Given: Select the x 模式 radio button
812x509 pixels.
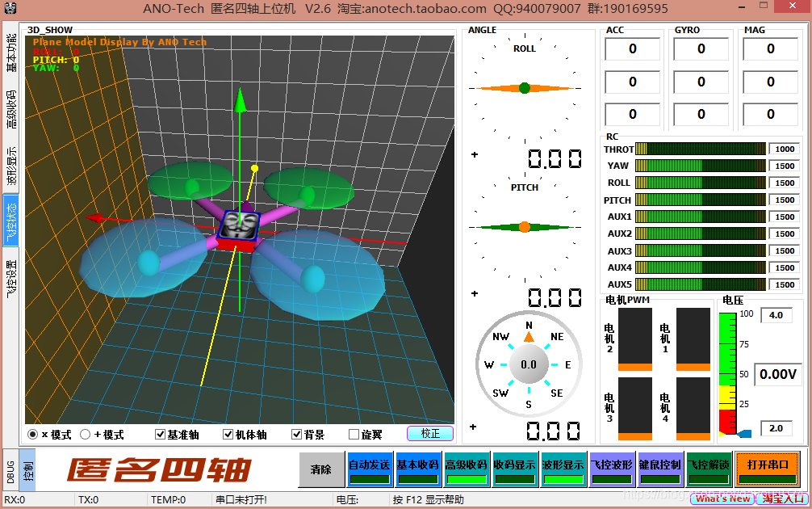Looking at the screenshot, I should coord(32,435).
